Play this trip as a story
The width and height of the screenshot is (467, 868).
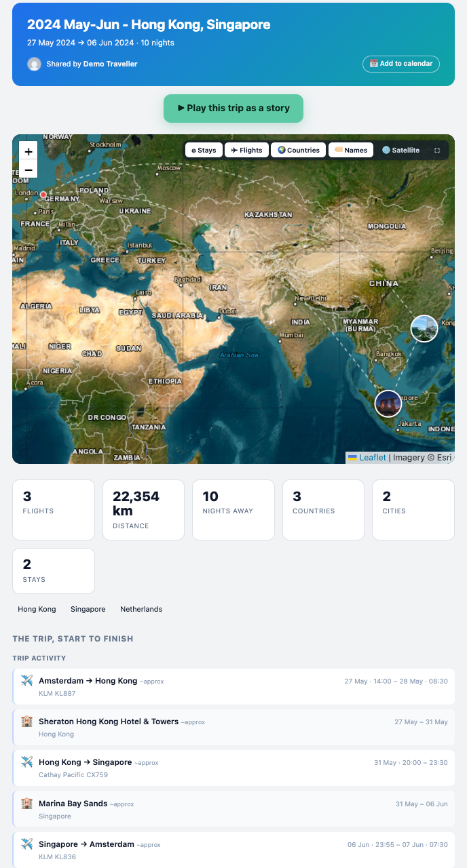click(x=233, y=108)
